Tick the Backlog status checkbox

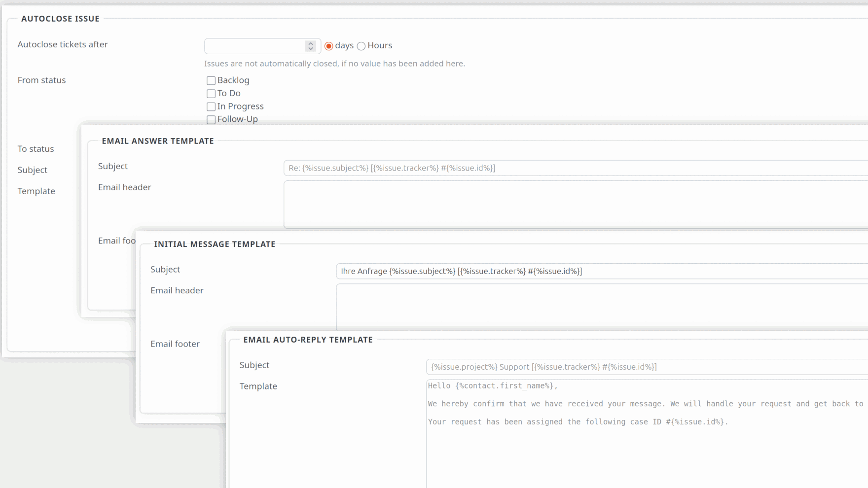(x=211, y=80)
